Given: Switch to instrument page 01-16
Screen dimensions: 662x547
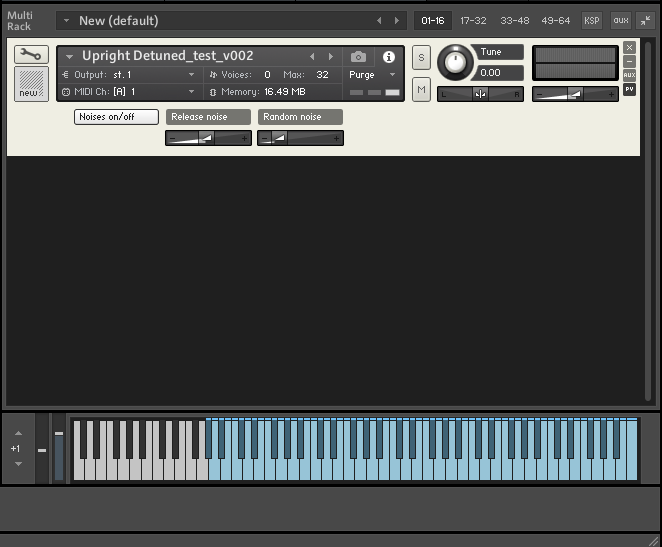Looking at the screenshot, I should [x=433, y=20].
